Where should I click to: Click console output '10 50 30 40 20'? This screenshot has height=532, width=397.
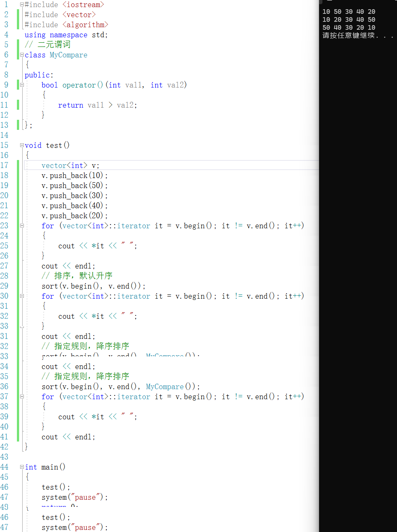pos(349,12)
